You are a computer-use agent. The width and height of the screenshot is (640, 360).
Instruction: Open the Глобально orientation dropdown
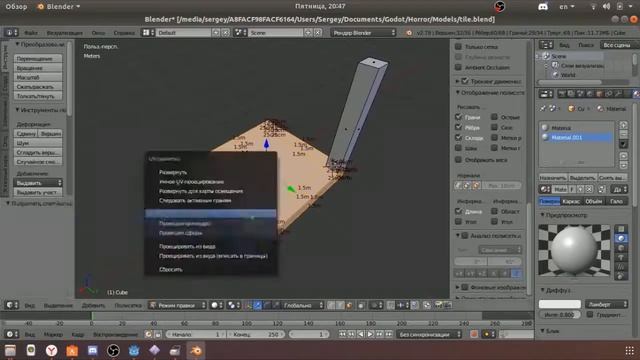point(302,305)
